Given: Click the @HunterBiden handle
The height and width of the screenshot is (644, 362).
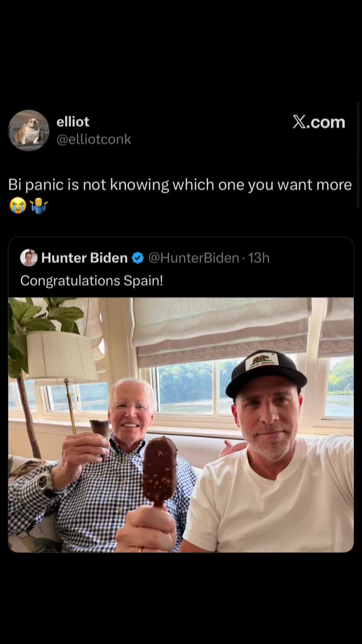Looking at the screenshot, I should (x=194, y=258).
